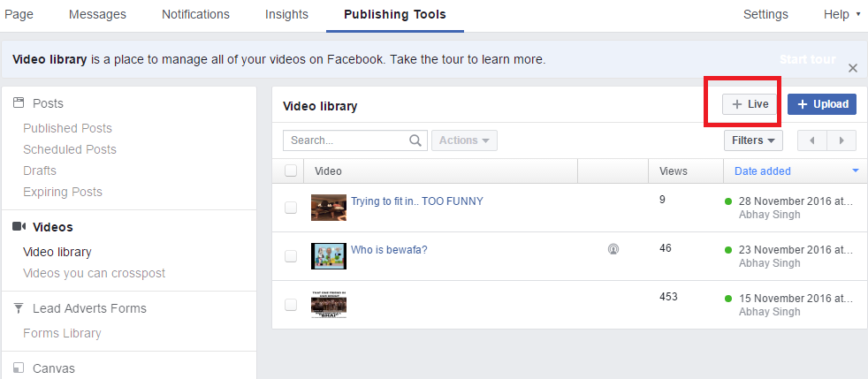Open the Filters dropdown
Image resolution: width=868 pixels, height=379 pixels.
click(753, 140)
